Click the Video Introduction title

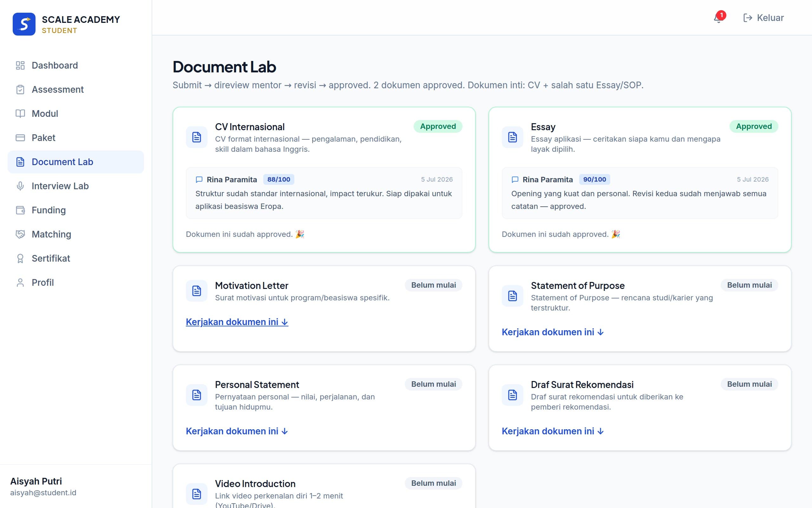point(255,484)
